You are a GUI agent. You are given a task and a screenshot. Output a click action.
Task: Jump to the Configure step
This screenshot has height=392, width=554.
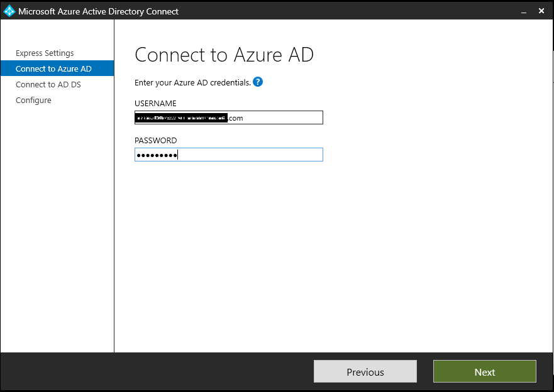point(33,101)
